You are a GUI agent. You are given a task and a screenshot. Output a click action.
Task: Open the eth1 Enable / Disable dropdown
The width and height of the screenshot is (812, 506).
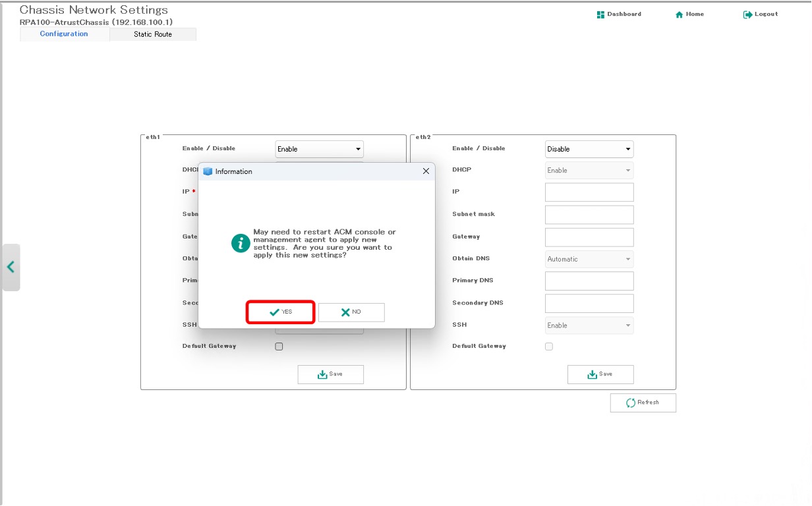coord(319,149)
